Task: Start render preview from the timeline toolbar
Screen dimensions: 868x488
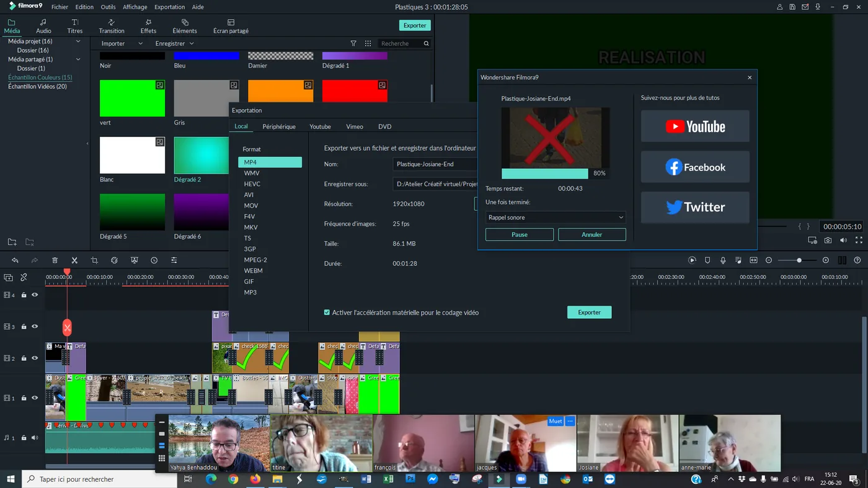Action: (x=693, y=260)
